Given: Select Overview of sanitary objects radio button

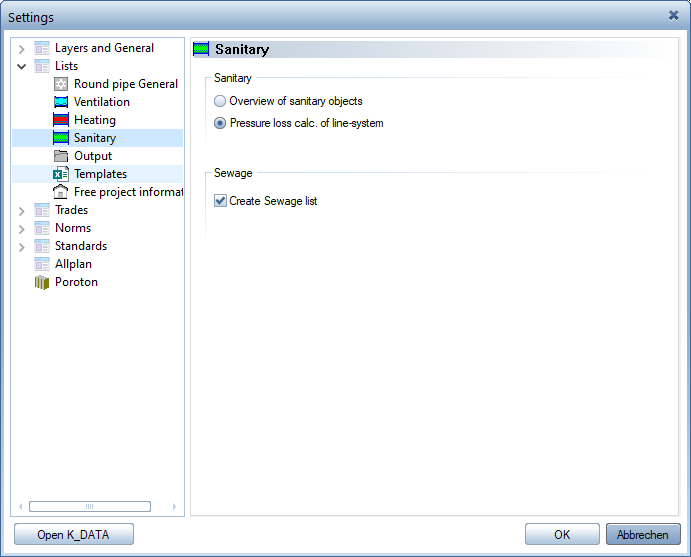Looking at the screenshot, I should coord(220,101).
